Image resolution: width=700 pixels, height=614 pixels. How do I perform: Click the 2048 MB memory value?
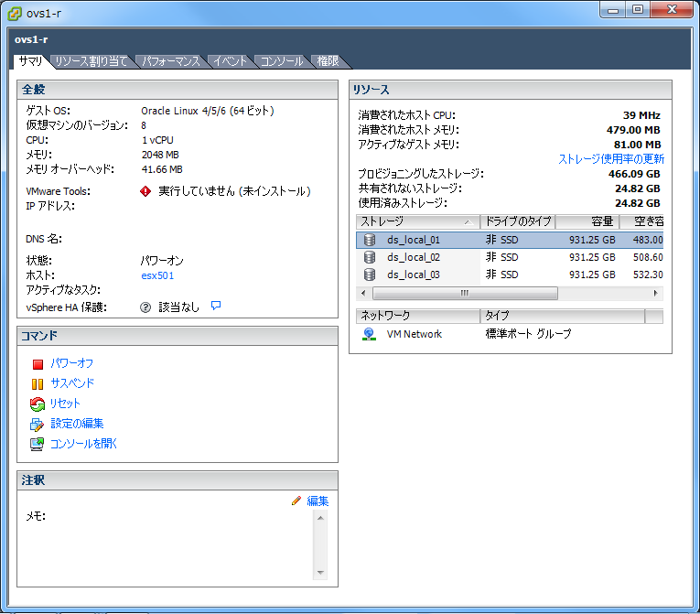160,155
